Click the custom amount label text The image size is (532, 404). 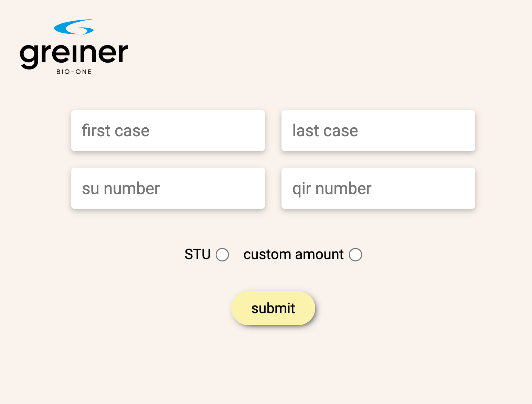tap(294, 254)
